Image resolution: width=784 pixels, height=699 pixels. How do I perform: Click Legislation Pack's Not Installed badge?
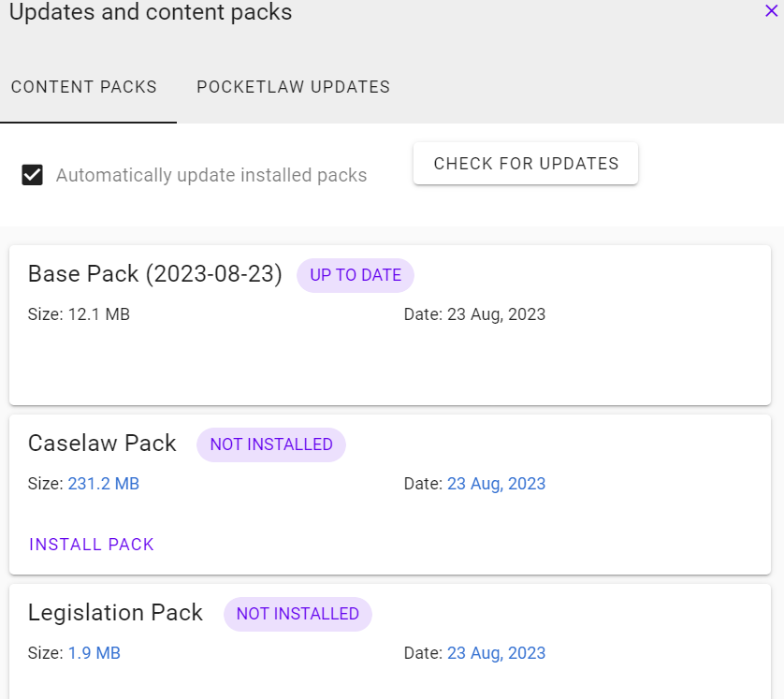(x=298, y=614)
